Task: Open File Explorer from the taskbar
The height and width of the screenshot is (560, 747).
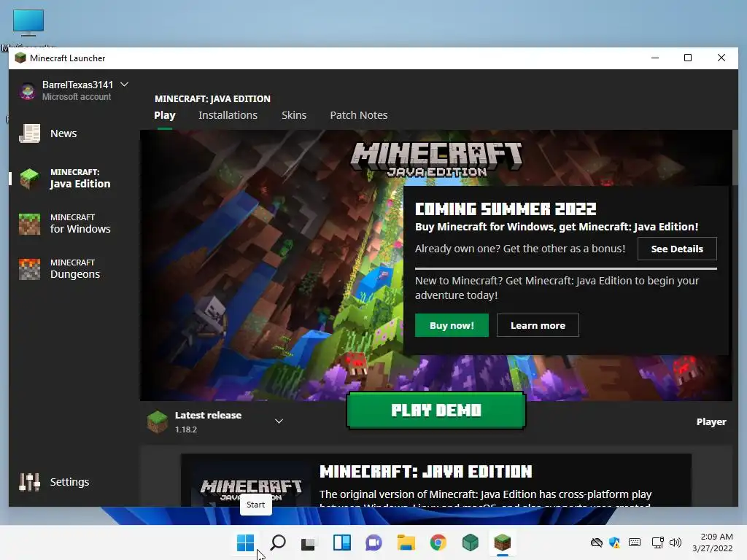Action: [406, 542]
